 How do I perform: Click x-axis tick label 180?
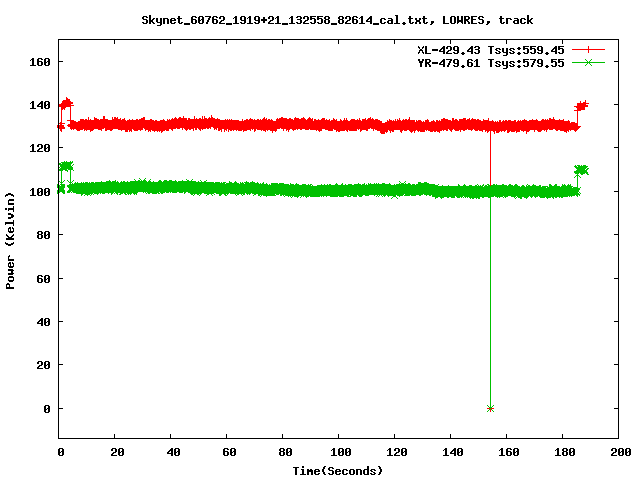[x=564, y=452]
